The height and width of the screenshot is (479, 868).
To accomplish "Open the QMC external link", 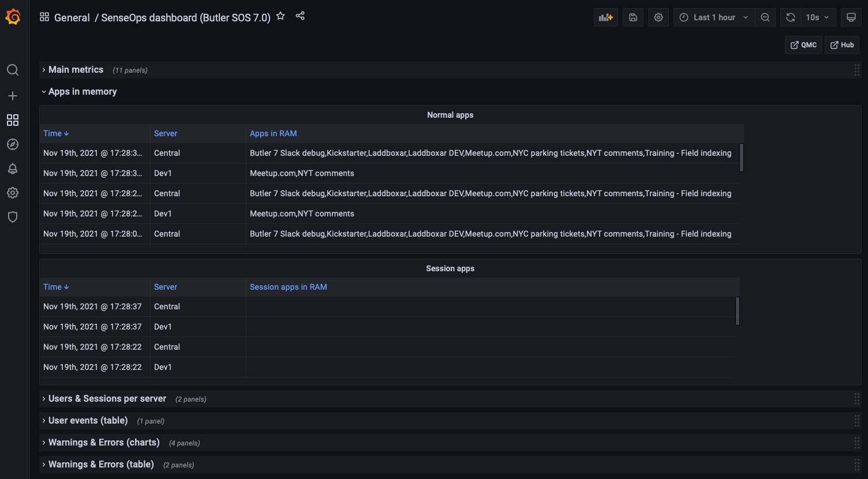I will pyautogui.click(x=803, y=45).
